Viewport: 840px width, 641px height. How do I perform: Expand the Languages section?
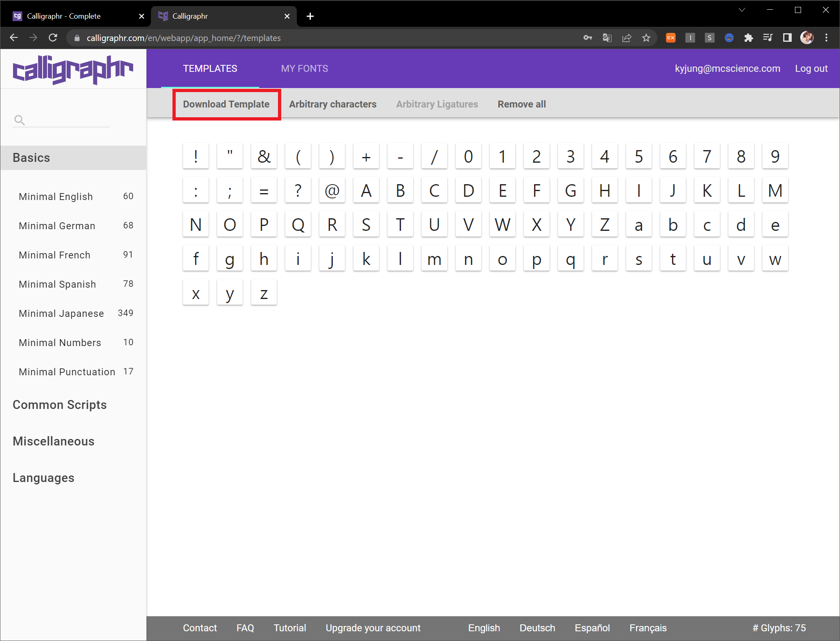(43, 478)
